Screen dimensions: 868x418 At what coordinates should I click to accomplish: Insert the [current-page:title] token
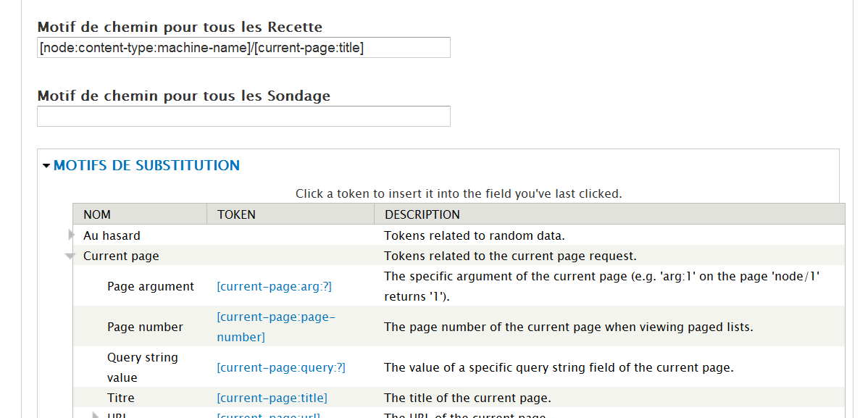pyautogui.click(x=272, y=398)
